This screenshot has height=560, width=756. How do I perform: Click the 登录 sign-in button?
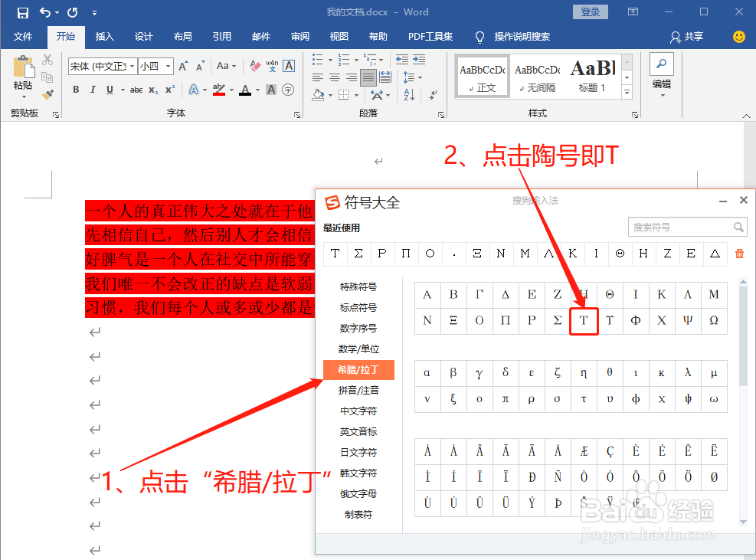[x=590, y=11]
